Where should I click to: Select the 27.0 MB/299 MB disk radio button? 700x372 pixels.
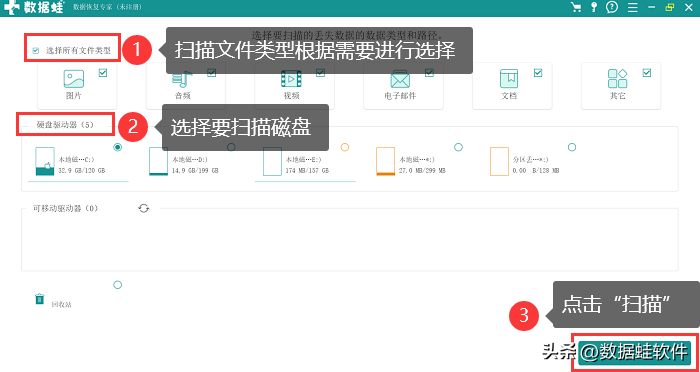(x=458, y=147)
